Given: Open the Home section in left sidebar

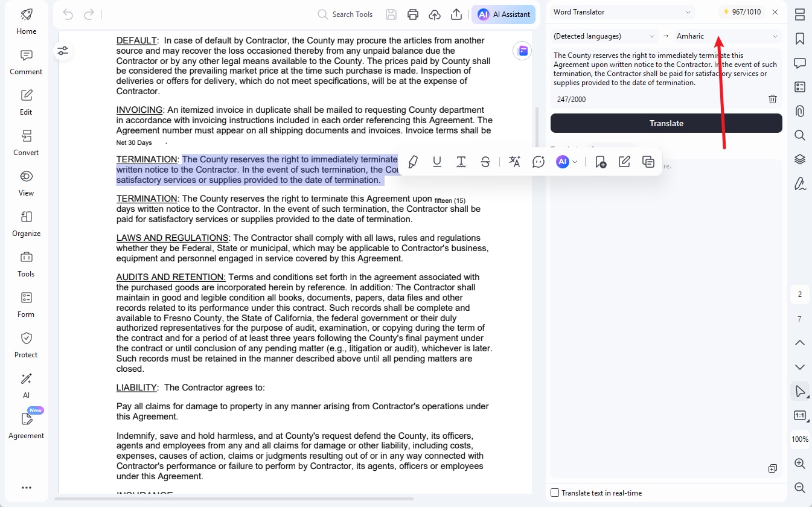Looking at the screenshot, I should pos(26,22).
